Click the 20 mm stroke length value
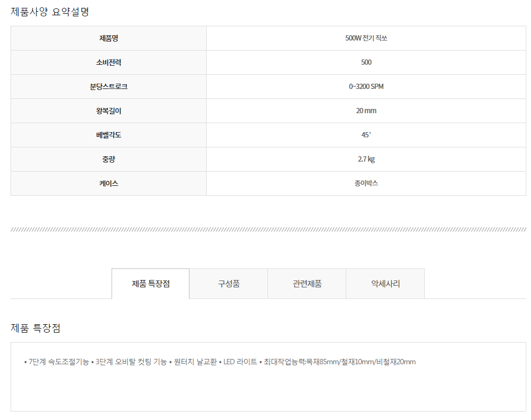This screenshot has width=531, height=420. pyautogui.click(x=366, y=111)
